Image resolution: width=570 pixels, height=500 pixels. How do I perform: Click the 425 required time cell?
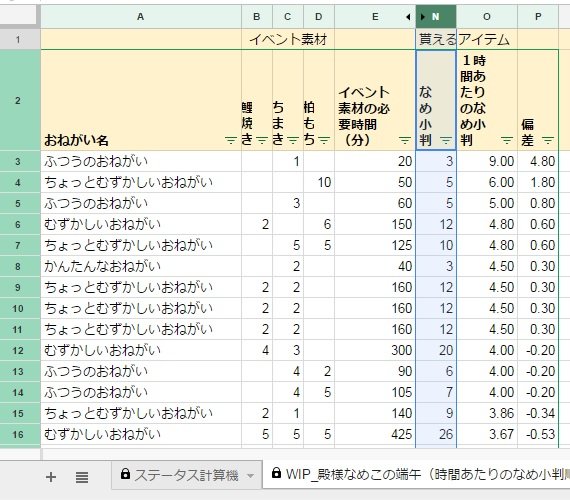click(x=375, y=435)
